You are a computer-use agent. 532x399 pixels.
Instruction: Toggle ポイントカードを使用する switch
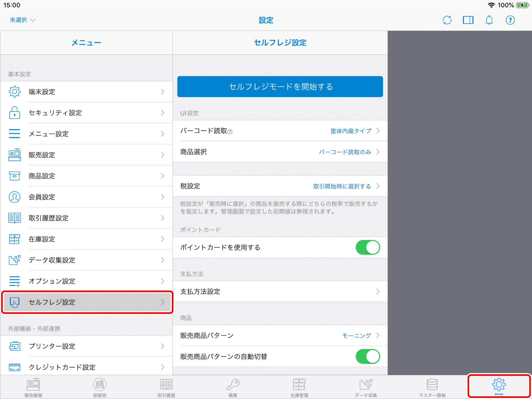click(368, 247)
